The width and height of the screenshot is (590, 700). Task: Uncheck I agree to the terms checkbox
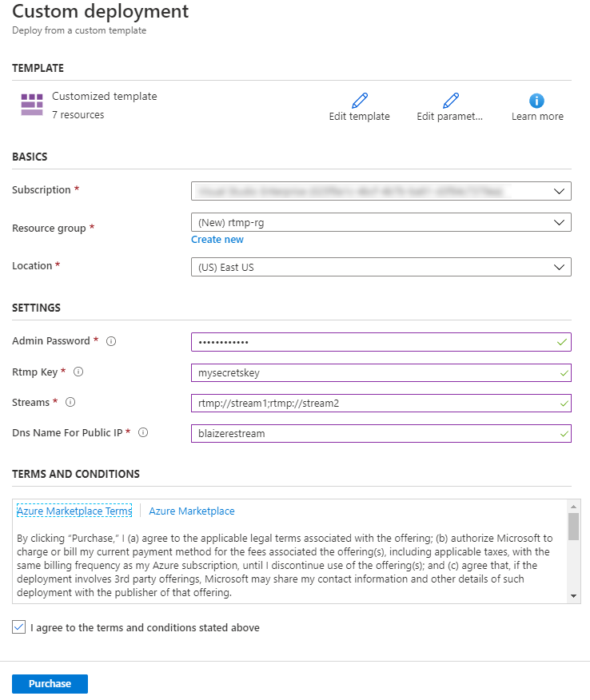[18, 627]
